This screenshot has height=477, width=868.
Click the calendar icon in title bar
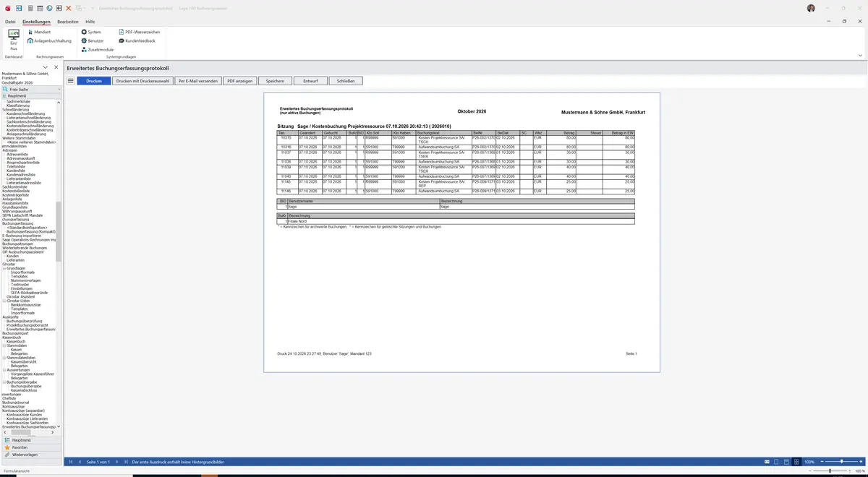pos(39,8)
